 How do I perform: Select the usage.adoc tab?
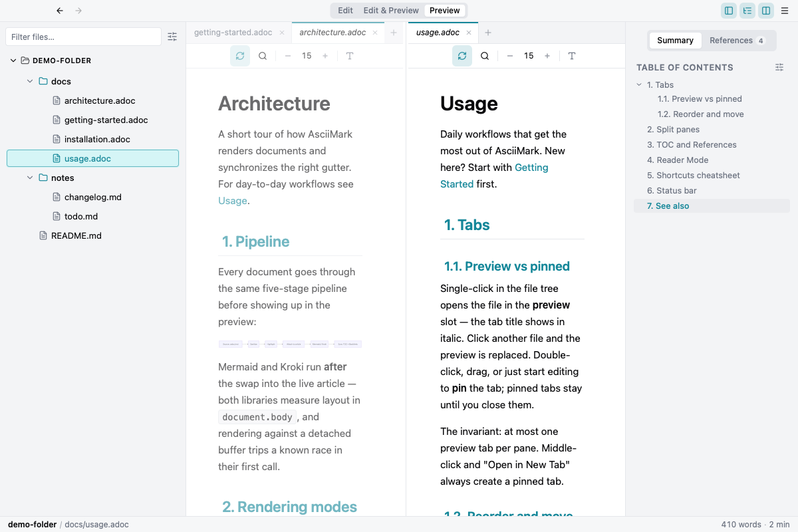[x=438, y=32]
